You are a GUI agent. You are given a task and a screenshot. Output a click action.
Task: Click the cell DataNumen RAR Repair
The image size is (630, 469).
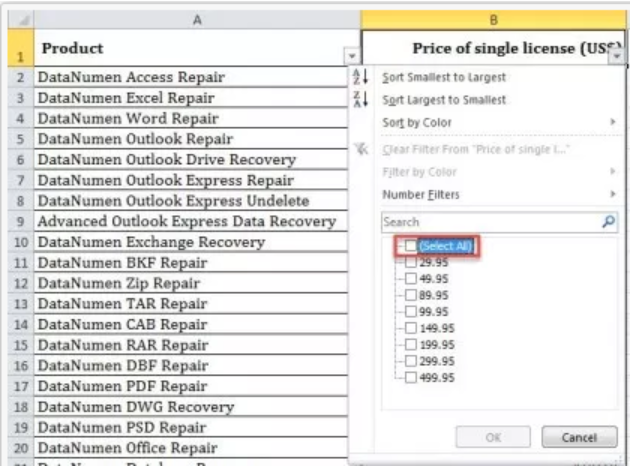pyautogui.click(x=191, y=344)
